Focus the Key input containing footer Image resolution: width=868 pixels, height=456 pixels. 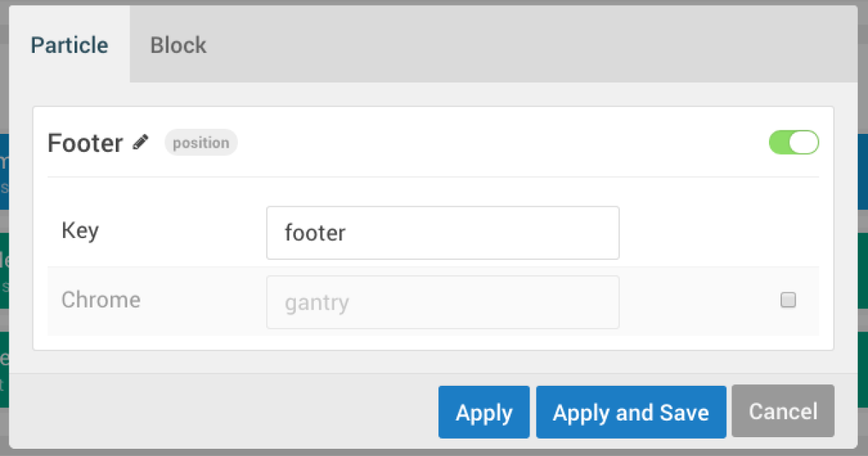[443, 233]
